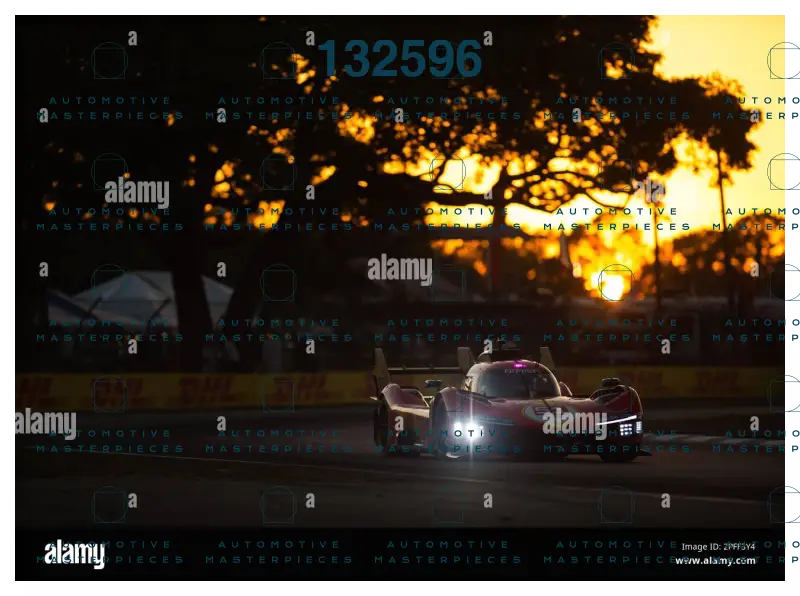Click the yellow DHL trackside banner at left
This screenshot has width=800, height=596.
coord(200,388)
